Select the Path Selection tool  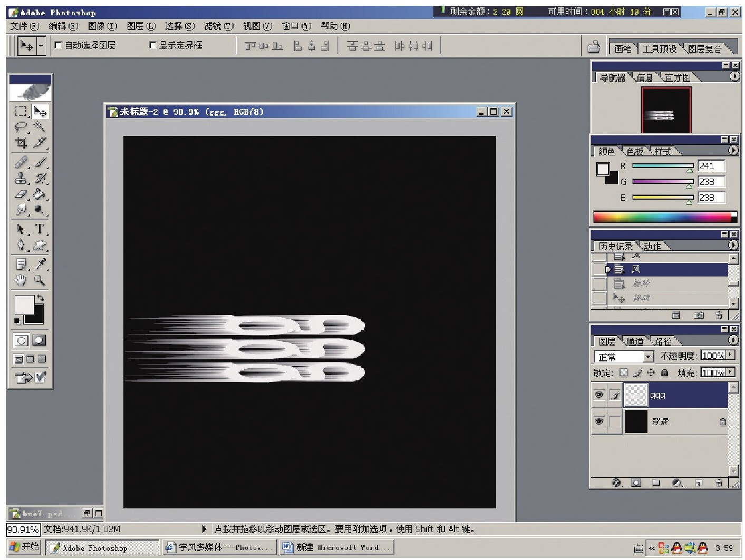point(21,229)
